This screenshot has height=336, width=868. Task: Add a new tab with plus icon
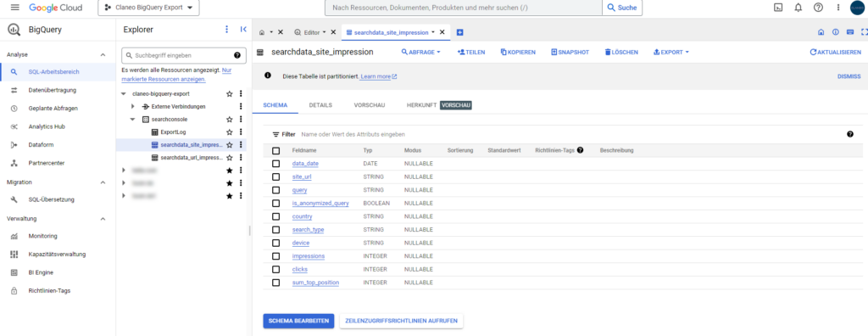[x=460, y=32]
